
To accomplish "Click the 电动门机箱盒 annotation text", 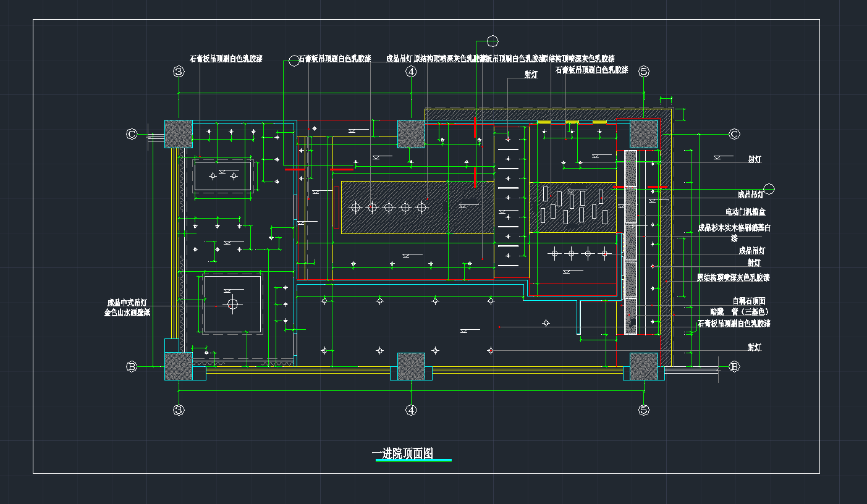I will point(745,212).
